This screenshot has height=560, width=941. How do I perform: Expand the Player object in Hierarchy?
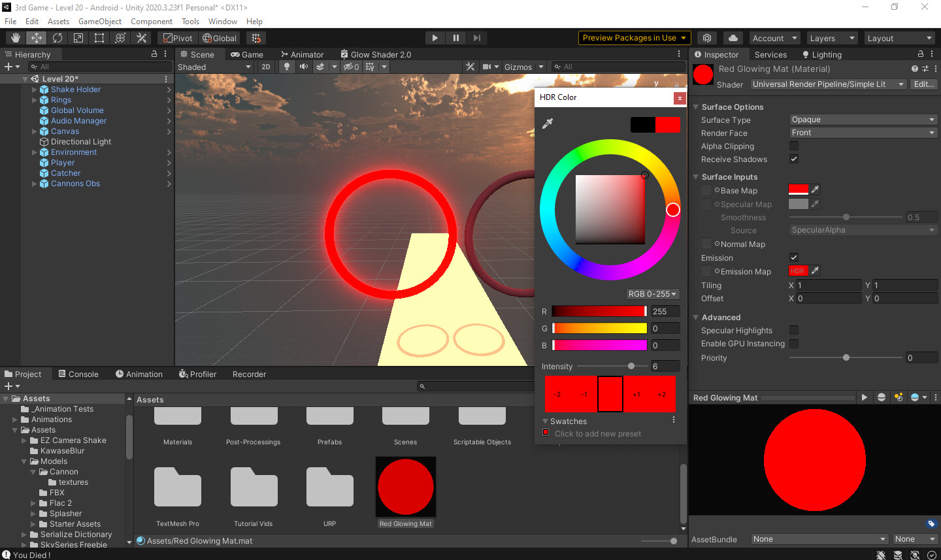(34, 162)
